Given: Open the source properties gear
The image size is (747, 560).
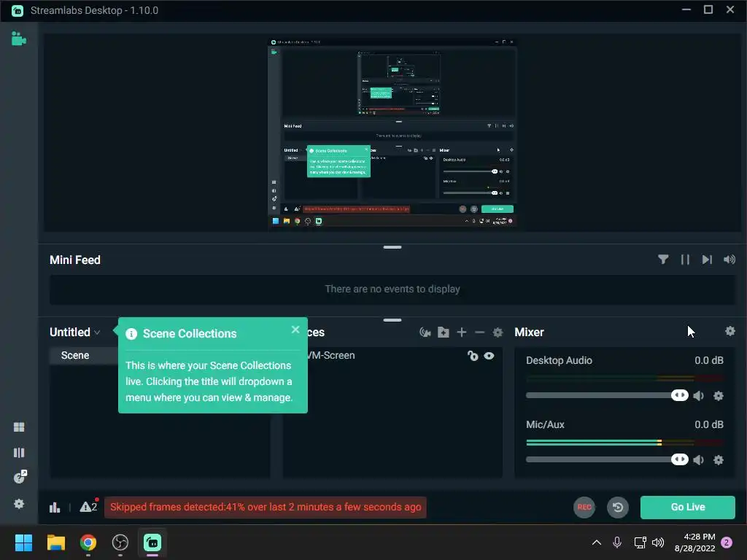Looking at the screenshot, I should coord(498,332).
